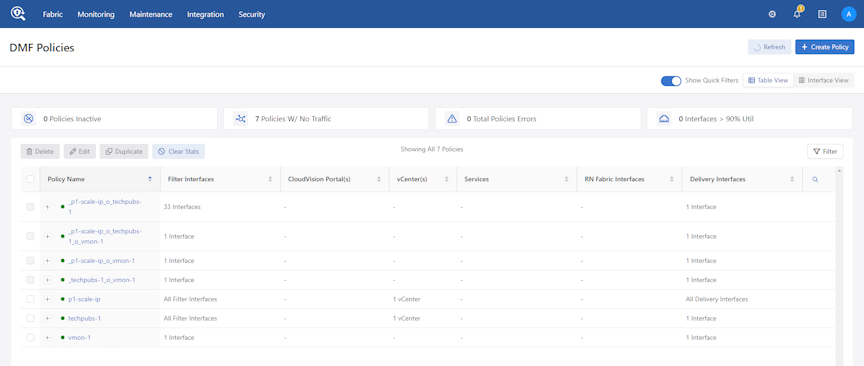The height and width of the screenshot is (366, 864).
Task: Open the notifications bell icon
Action: 797,14
